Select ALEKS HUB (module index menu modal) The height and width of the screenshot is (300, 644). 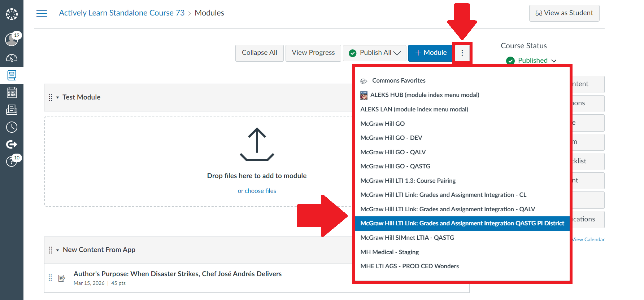462,95
